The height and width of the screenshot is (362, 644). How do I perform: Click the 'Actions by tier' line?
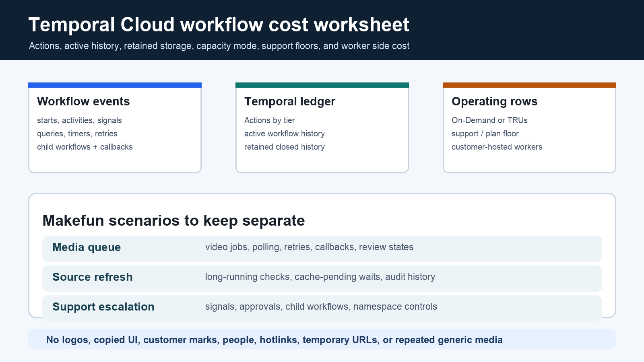click(270, 120)
